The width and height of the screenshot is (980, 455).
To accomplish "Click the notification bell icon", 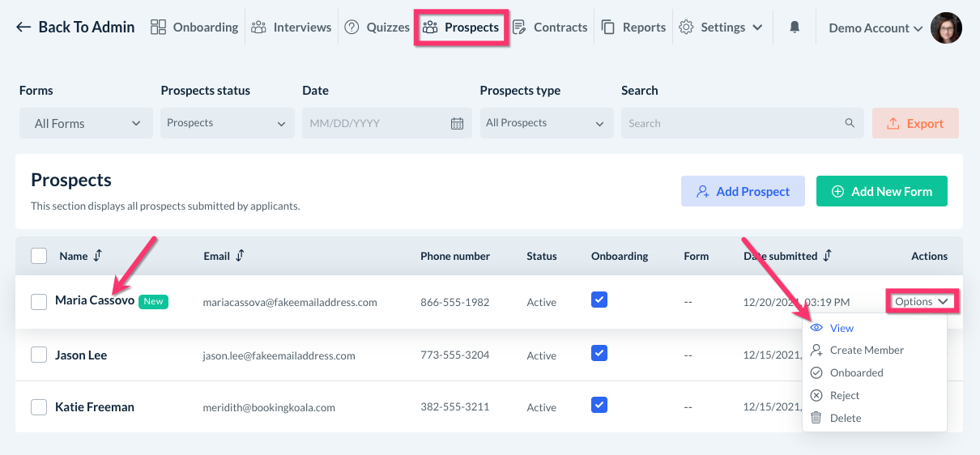I will 795,28.
